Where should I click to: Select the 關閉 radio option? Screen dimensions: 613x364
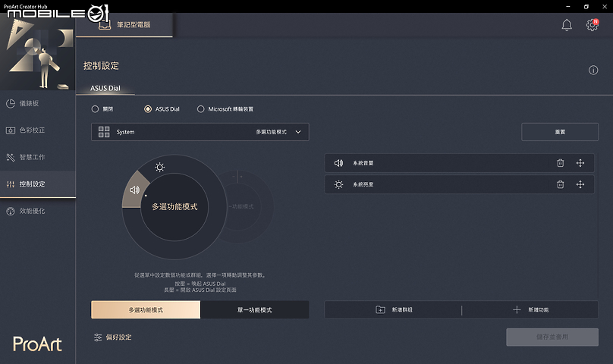(102, 109)
